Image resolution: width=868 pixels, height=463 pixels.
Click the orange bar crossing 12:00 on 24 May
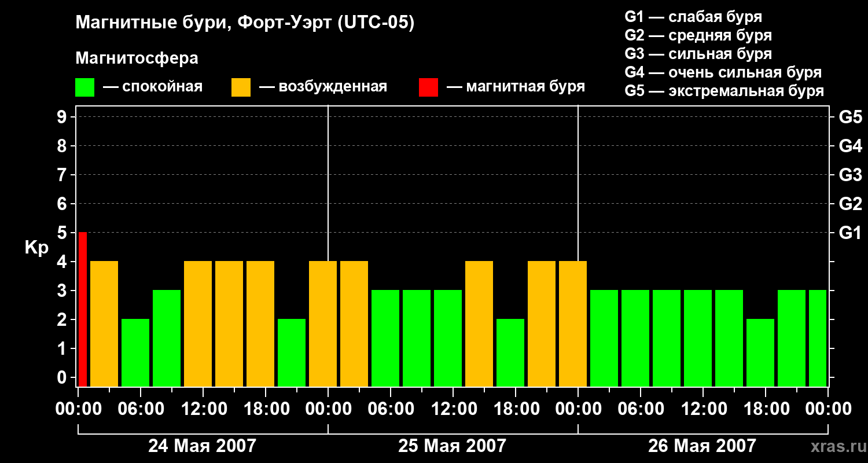tap(198, 324)
